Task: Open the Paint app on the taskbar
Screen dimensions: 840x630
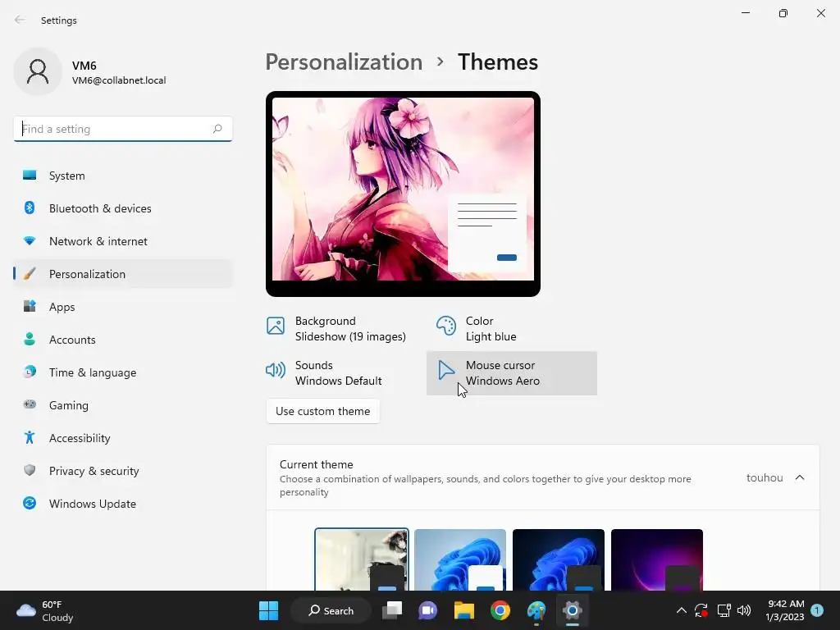Action: 536,610
